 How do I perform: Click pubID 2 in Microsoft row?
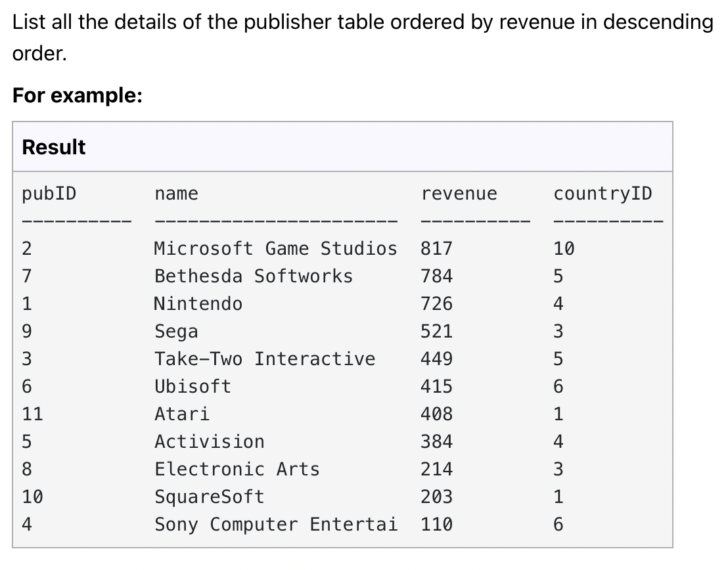27,248
